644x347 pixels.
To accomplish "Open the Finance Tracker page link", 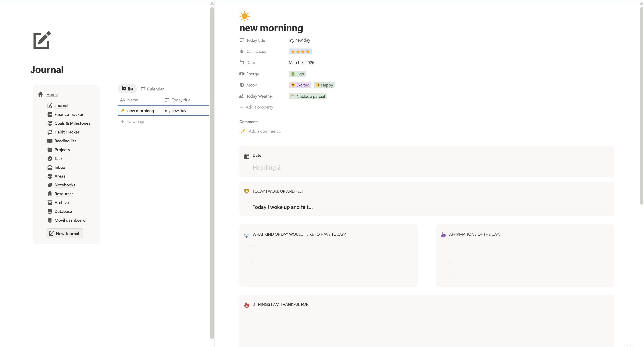I will 69,114.
